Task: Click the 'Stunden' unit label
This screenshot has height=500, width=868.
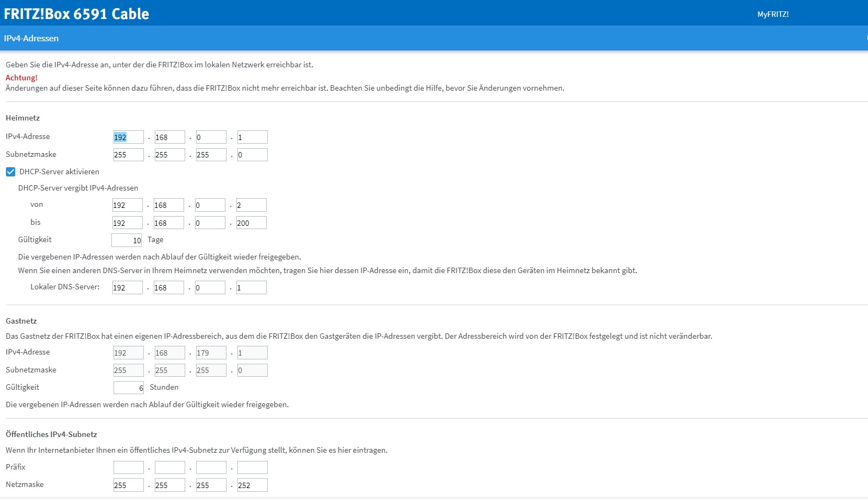Action: click(x=164, y=387)
